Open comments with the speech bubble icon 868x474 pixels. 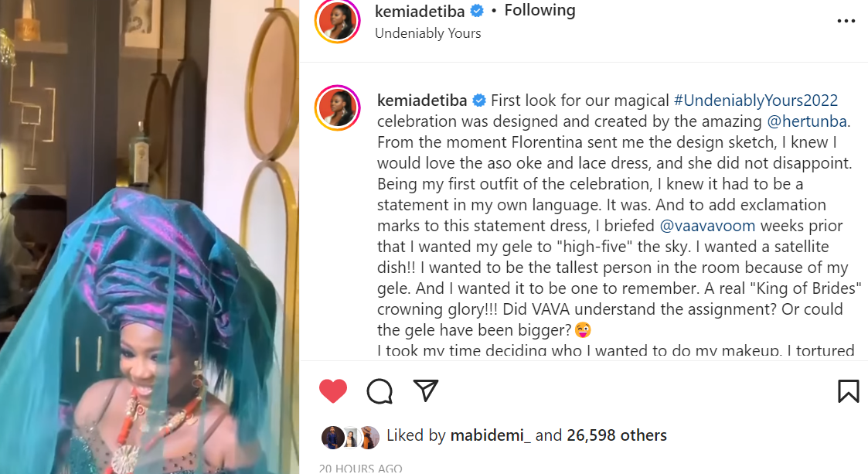coord(380,391)
